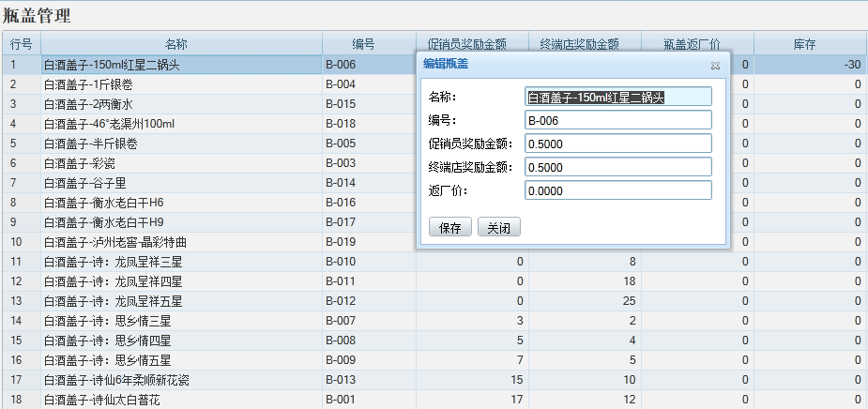Click row number 18 cell

tap(21, 399)
